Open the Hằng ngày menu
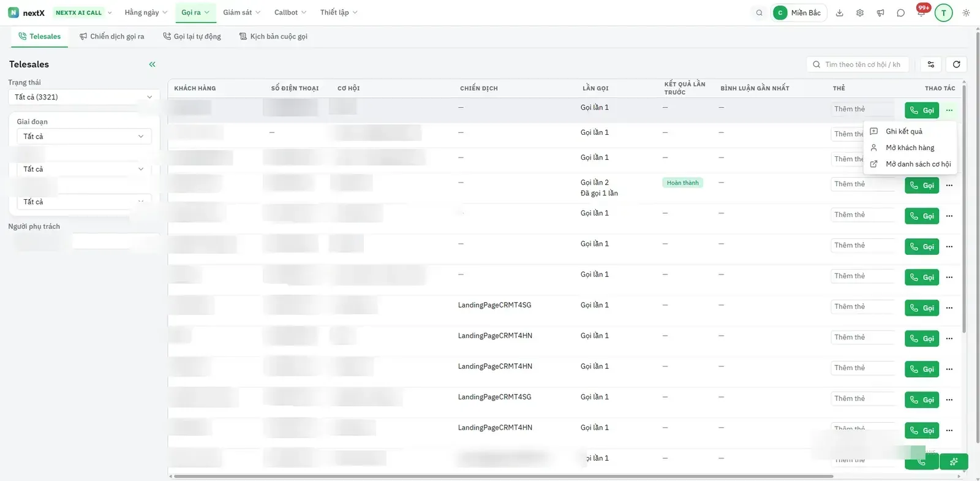 pos(146,12)
